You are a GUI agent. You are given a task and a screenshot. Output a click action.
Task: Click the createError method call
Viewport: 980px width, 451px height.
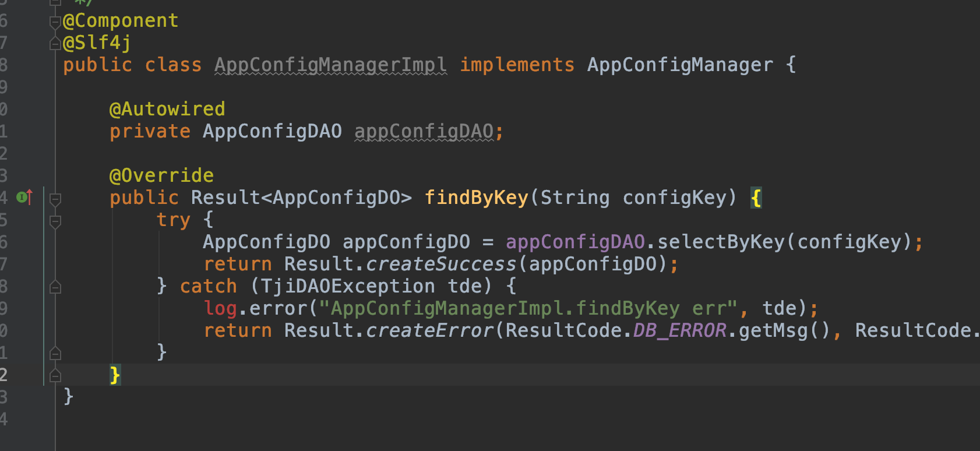point(429,330)
